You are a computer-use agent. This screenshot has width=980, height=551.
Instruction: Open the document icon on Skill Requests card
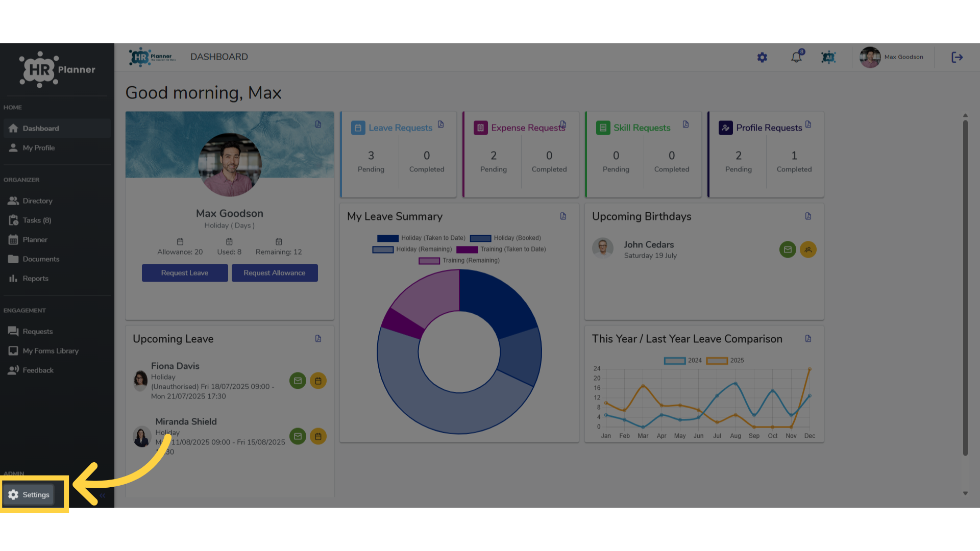686,124
